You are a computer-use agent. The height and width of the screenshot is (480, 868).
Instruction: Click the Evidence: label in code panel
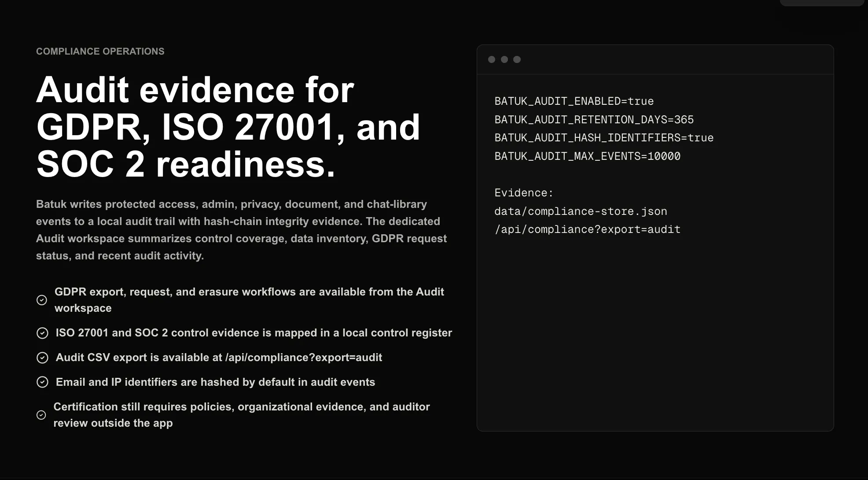tap(524, 193)
